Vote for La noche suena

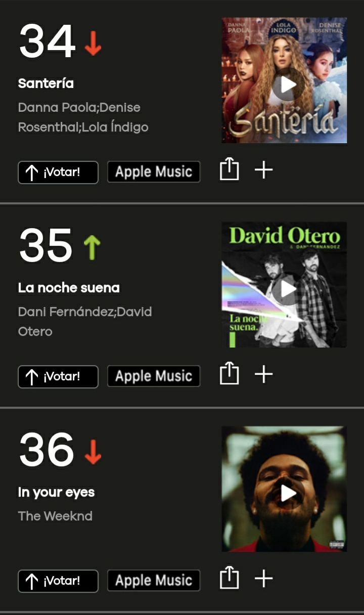58,377
